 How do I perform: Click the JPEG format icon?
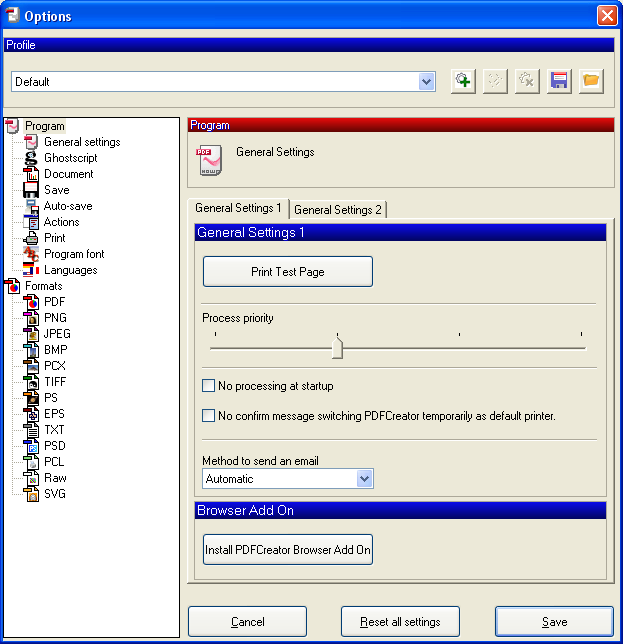pos(31,334)
